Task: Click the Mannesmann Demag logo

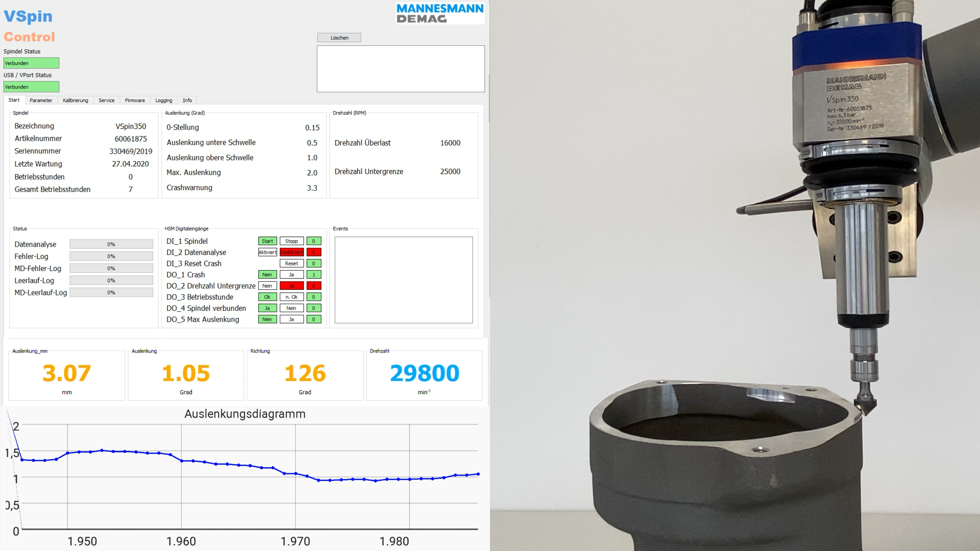Action: pos(440,13)
